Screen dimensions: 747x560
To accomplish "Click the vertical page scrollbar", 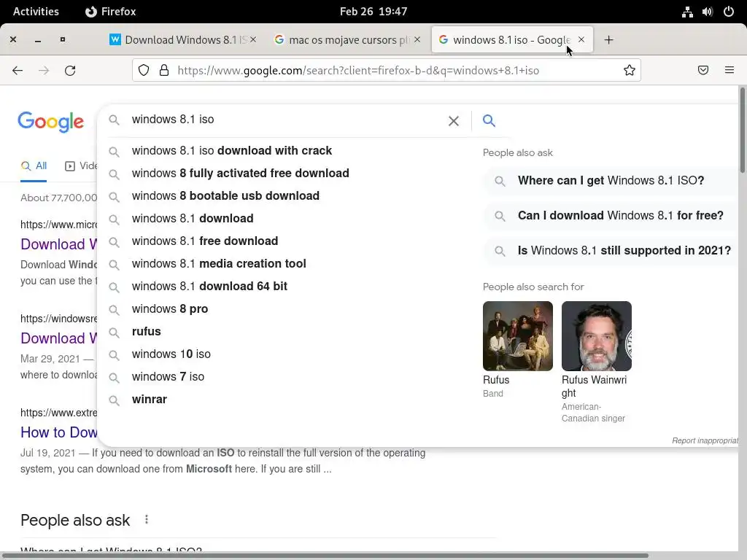I will [x=743, y=130].
